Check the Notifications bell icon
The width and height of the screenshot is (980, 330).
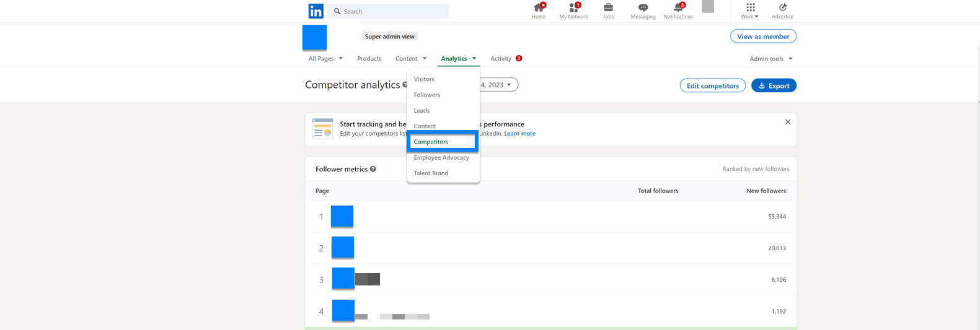pyautogui.click(x=678, y=8)
